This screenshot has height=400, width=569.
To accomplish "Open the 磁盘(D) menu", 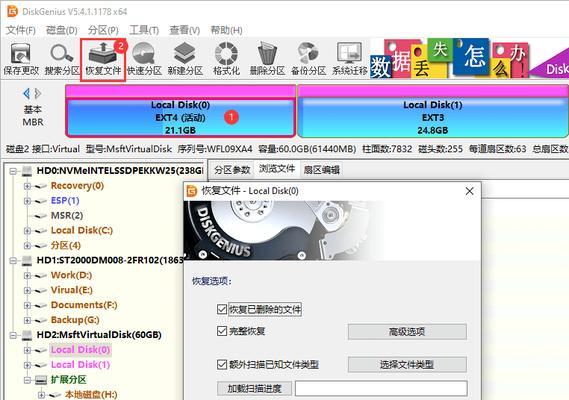I will (62, 30).
